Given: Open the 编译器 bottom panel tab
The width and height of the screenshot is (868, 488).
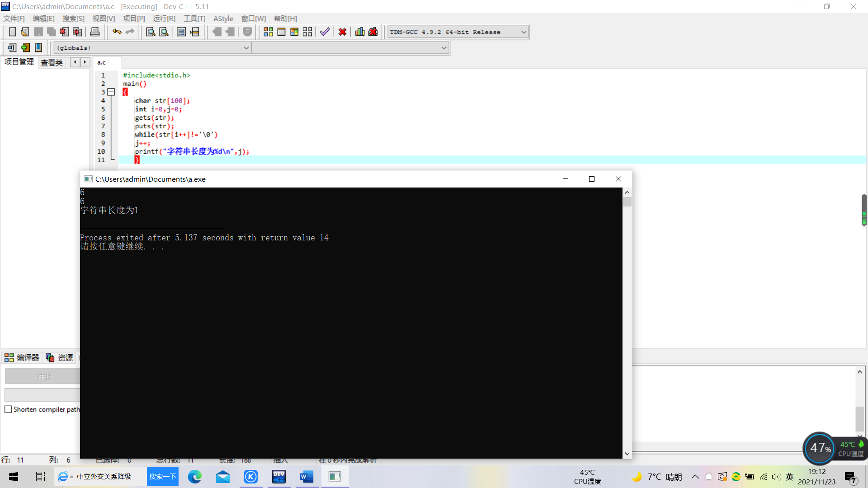Looking at the screenshot, I should [22, 358].
